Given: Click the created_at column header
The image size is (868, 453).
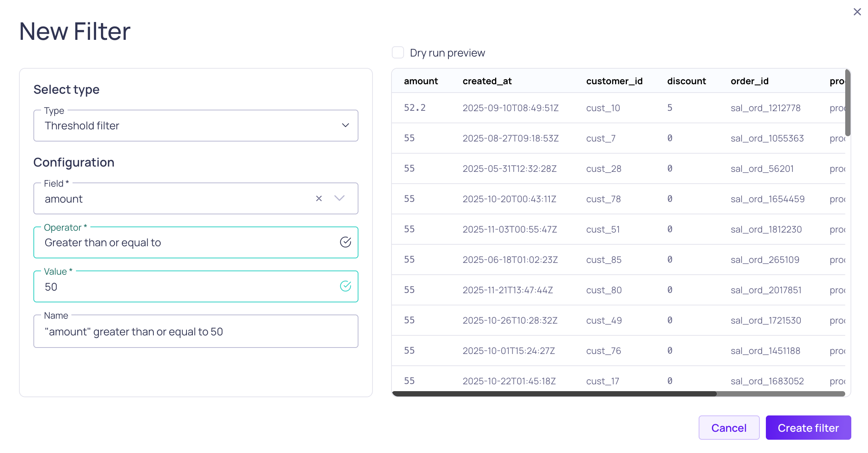Looking at the screenshot, I should 487,81.
